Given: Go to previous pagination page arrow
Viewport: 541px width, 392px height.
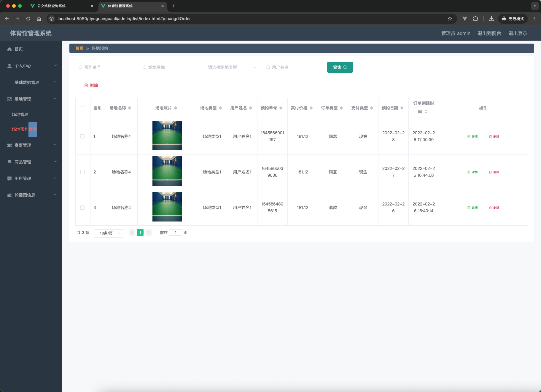Looking at the screenshot, I should tap(132, 232).
